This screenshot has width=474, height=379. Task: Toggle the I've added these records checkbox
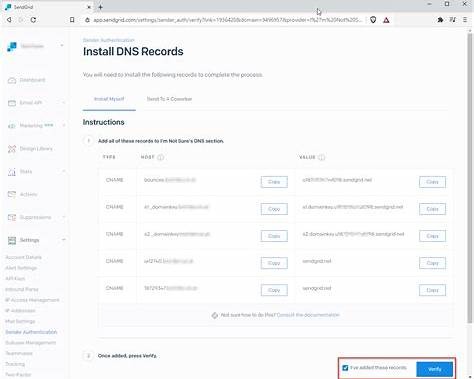point(345,368)
